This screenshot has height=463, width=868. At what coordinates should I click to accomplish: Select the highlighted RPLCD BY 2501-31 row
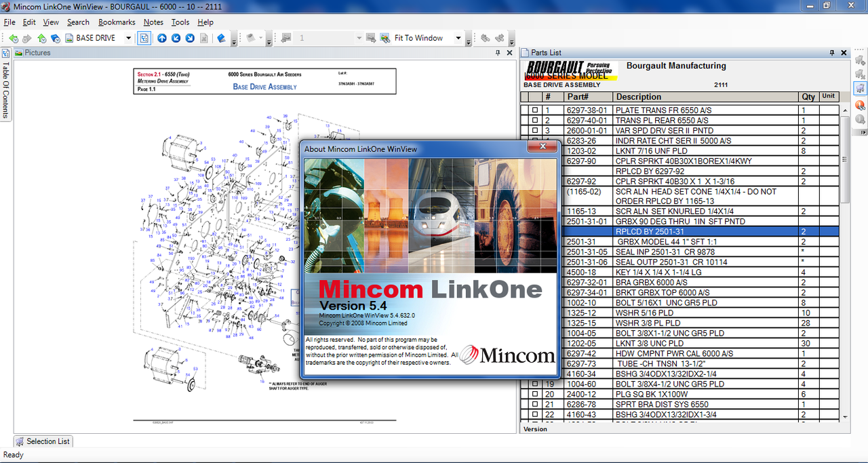680,231
